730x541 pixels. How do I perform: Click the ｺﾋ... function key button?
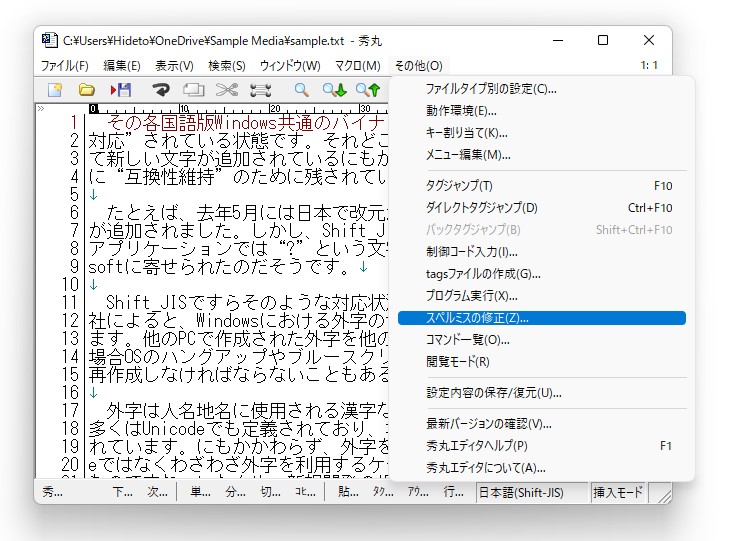[x=305, y=492]
